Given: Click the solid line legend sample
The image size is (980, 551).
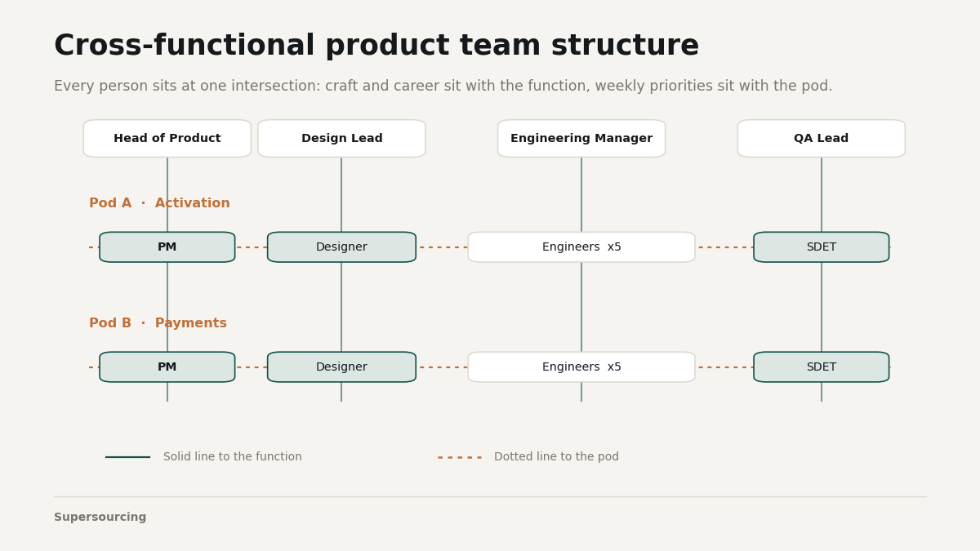Looking at the screenshot, I should (x=127, y=457).
